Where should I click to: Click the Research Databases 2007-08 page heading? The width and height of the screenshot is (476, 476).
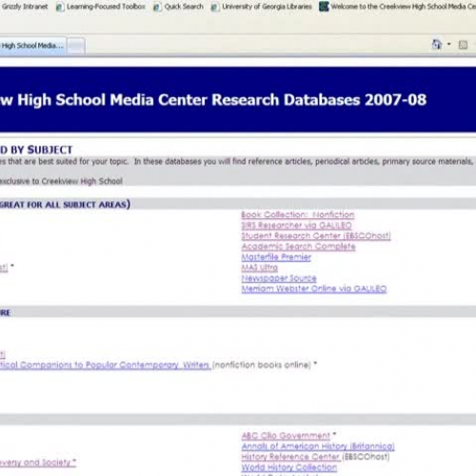pos(213,100)
